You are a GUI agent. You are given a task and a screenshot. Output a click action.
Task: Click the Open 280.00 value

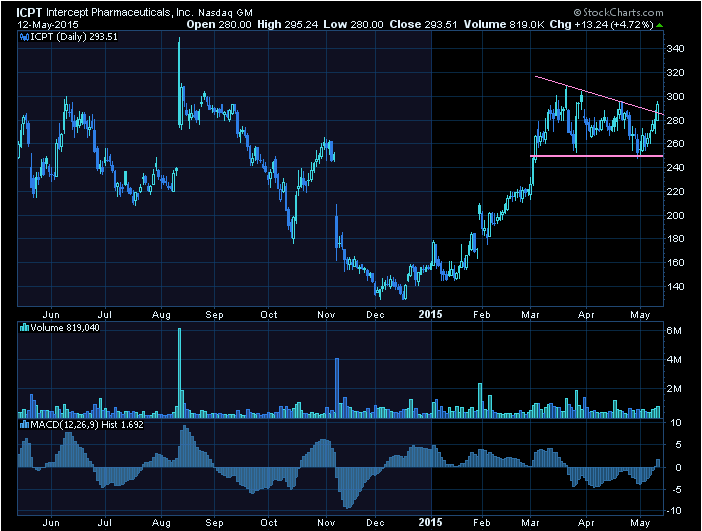point(219,25)
